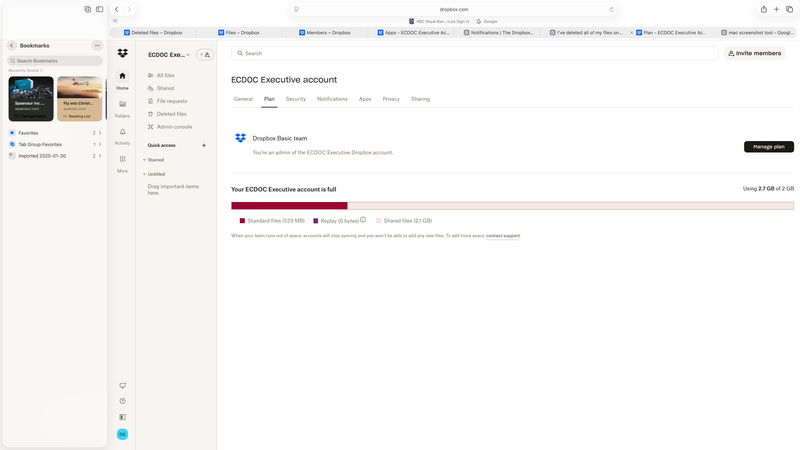
Task: Go back in the Bookmarks panel
Action: pyautogui.click(x=12, y=45)
